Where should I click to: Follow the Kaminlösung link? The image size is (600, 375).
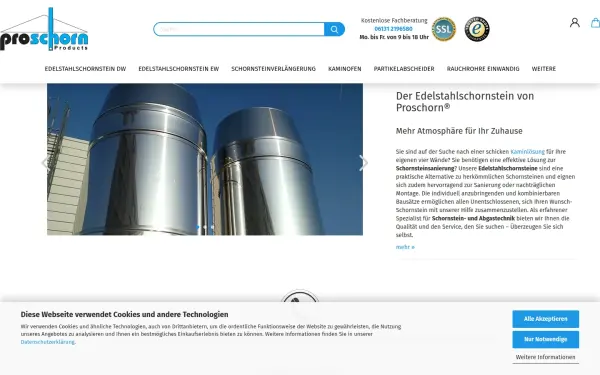point(527,152)
